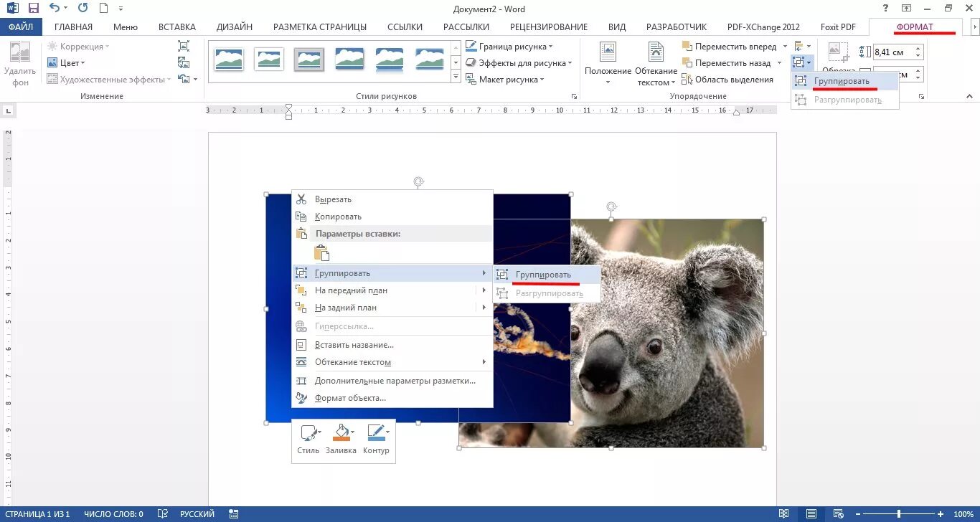Click the Repeat action icon
This screenshot has height=522, width=980.
pyautogui.click(x=83, y=9)
